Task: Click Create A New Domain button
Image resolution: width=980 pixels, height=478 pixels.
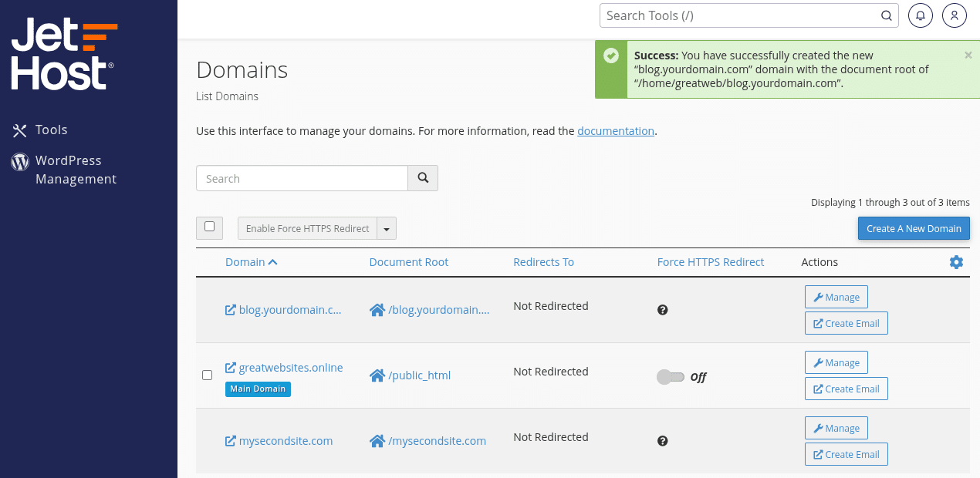Action: click(x=914, y=228)
